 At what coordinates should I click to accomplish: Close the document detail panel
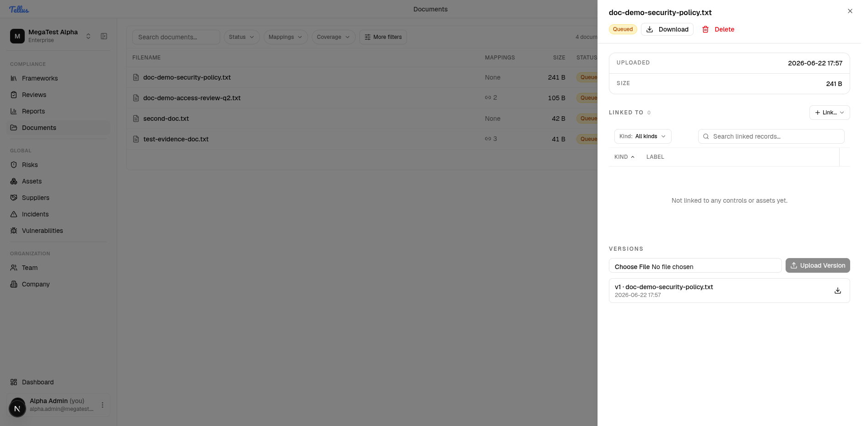point(850,11)
